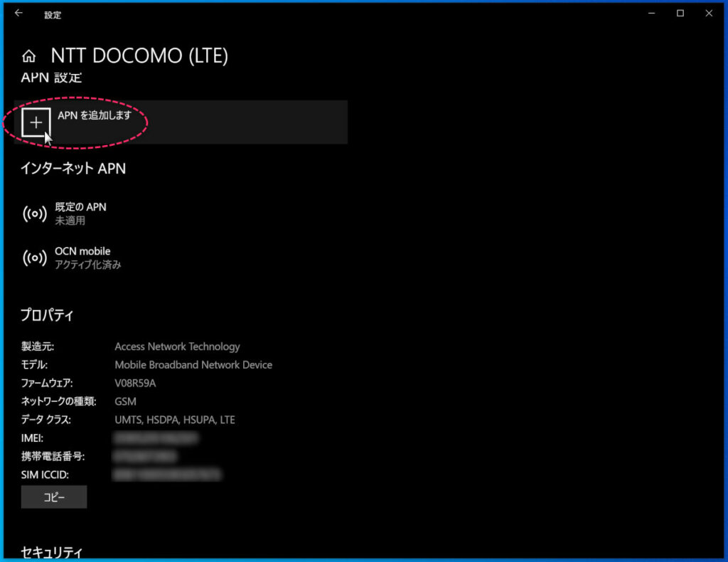Click the NTT DOCOMO (LTE) page title

click(x=139, y=57)
